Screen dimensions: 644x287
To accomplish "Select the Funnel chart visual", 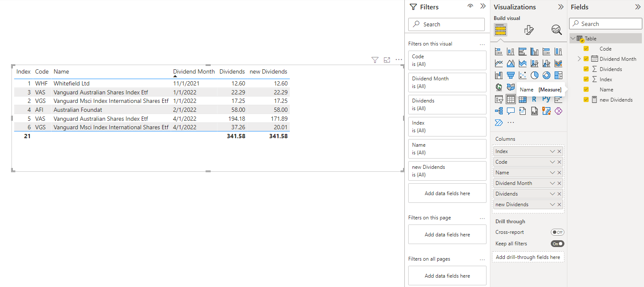I will point(511,75).
